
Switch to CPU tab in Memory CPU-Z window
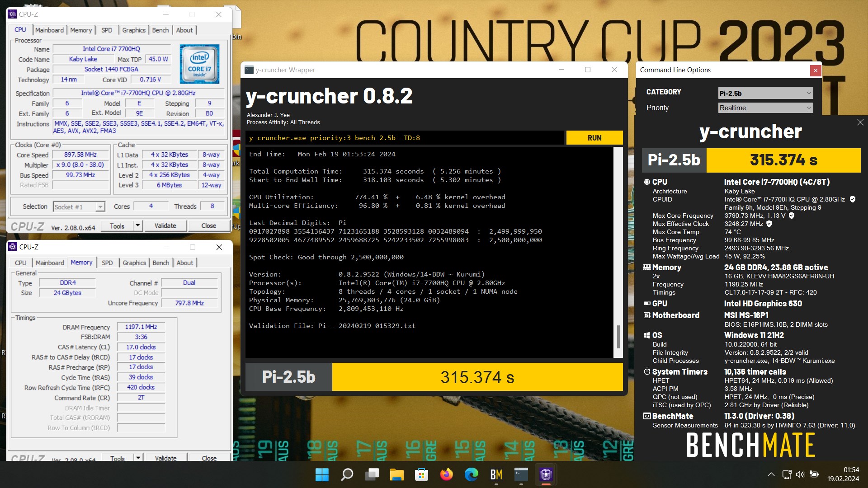tap(21, 263)
